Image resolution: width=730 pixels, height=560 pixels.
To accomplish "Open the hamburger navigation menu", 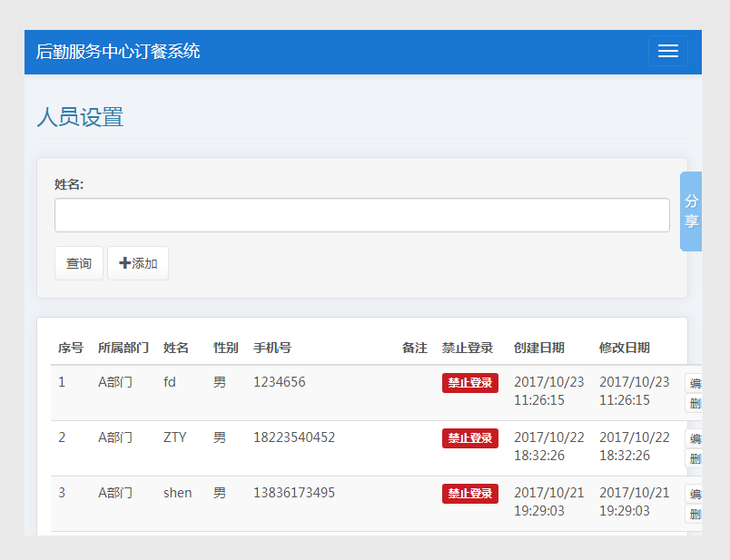I will 667,52.
